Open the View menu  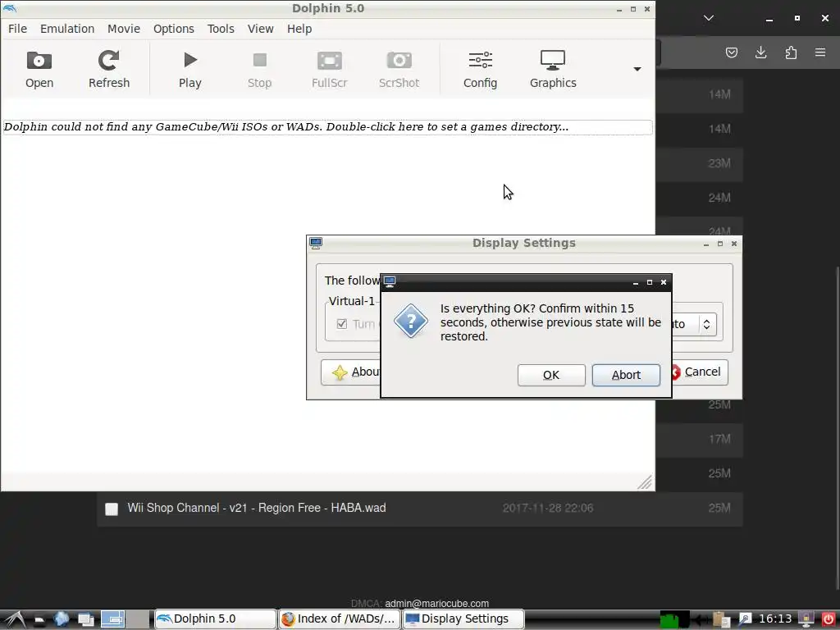click(x=260, y=29)
